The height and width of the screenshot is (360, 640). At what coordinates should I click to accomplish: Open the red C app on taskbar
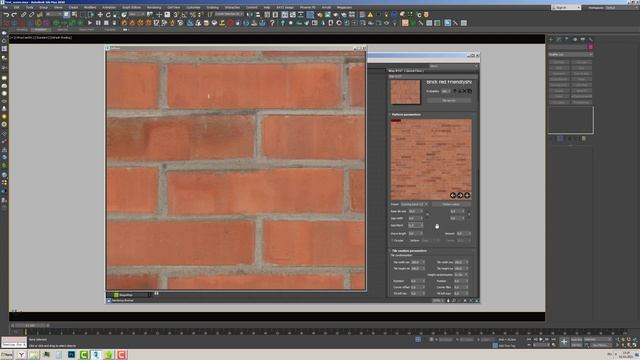pos(122,355)
